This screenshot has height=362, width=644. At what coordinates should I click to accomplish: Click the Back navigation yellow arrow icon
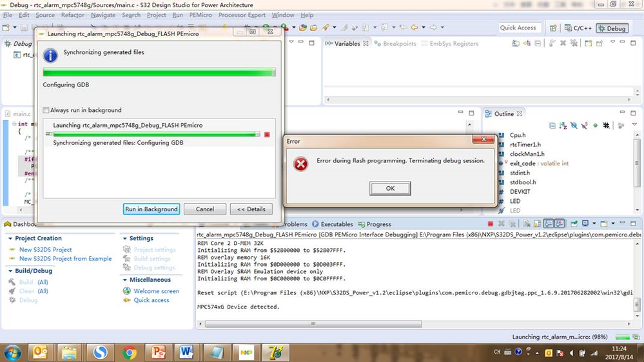(415, 28)
